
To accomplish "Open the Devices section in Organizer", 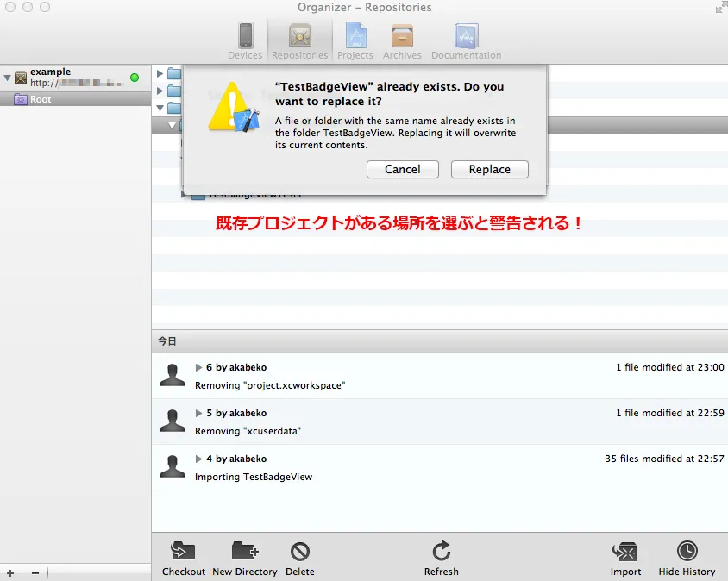I will 245,41.
